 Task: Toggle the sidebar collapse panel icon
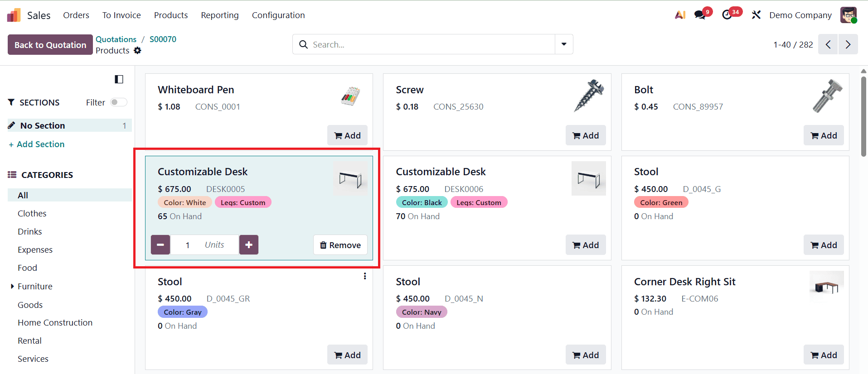click(119, 79)
